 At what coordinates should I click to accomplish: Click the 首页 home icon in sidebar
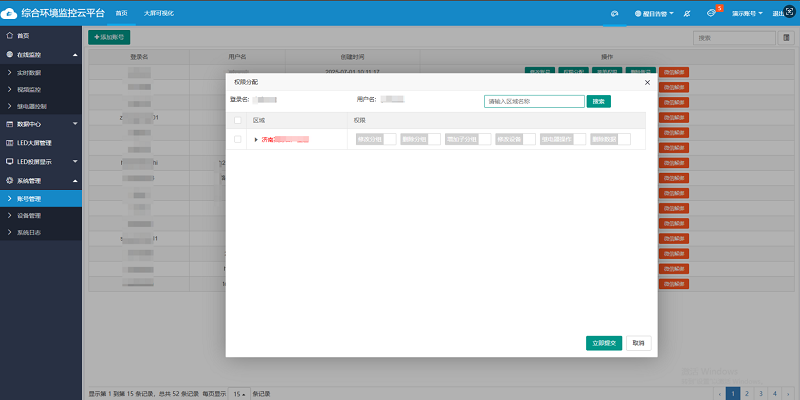click(10, 35)
